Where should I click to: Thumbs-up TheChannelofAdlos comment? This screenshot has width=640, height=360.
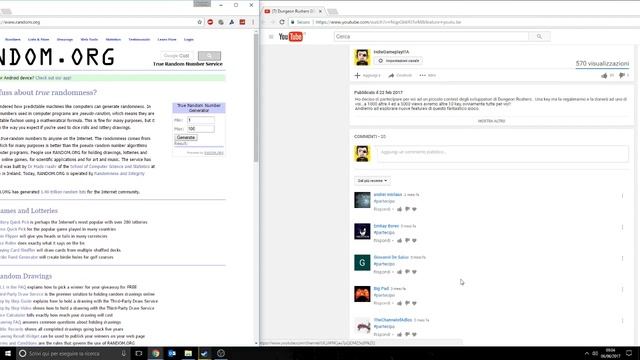pos(400,335)
